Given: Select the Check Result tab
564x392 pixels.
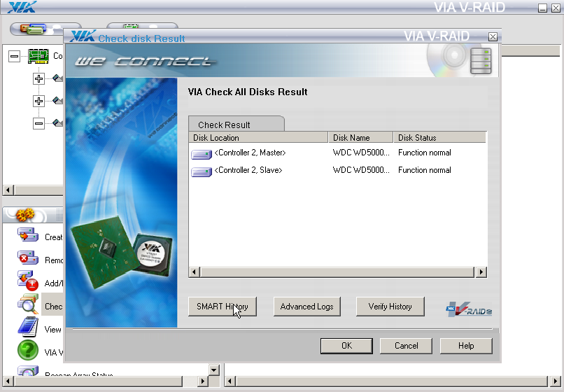Looking at the screenshot, I should coord(236,124).
